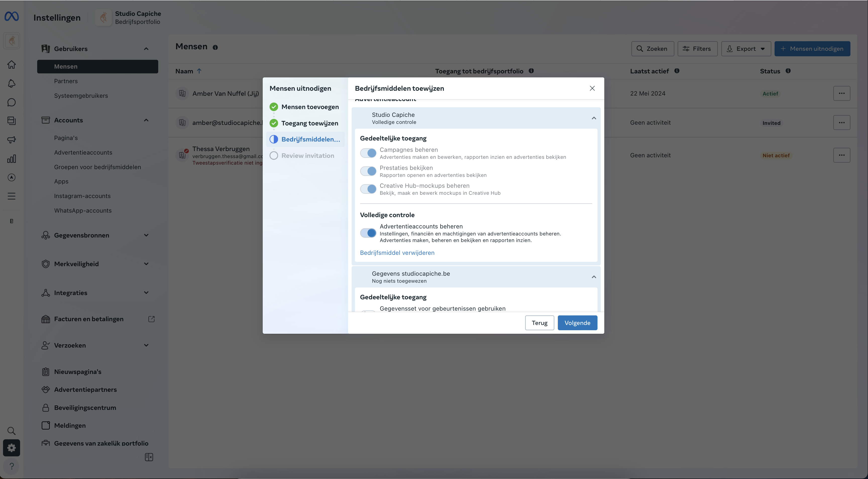Collapse the Gegevens studiocapiche.be panel

click(594, 277)
